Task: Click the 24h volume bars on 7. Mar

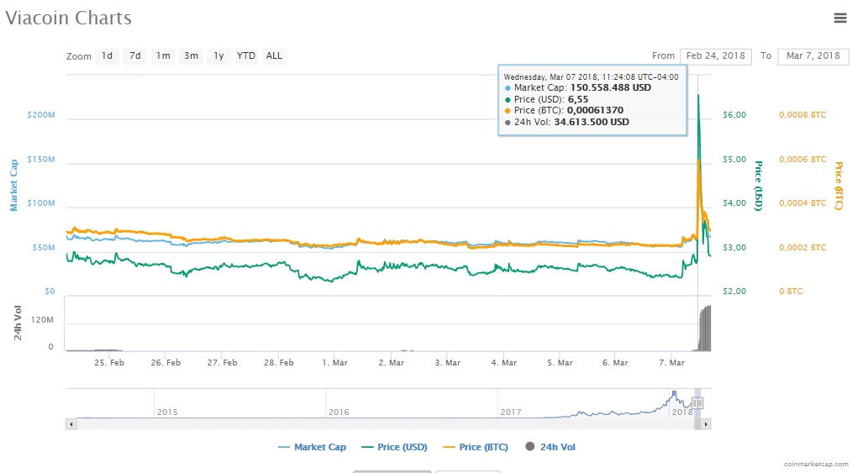Action: [705, 328]
